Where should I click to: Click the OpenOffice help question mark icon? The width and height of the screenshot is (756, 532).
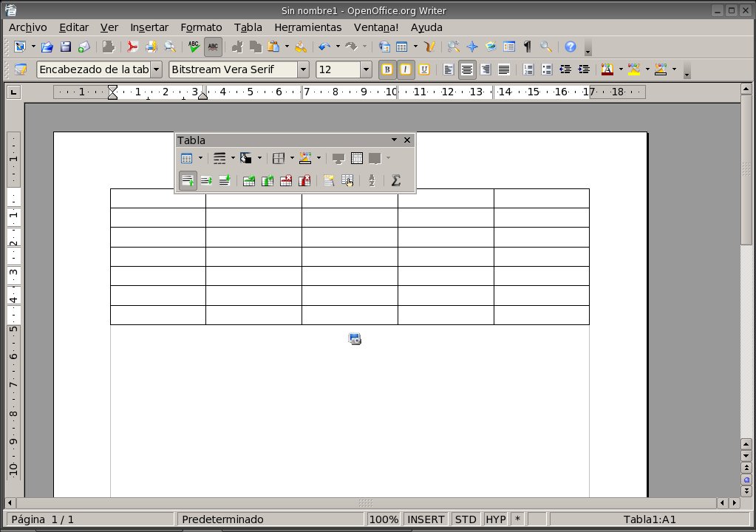(570, 47)
